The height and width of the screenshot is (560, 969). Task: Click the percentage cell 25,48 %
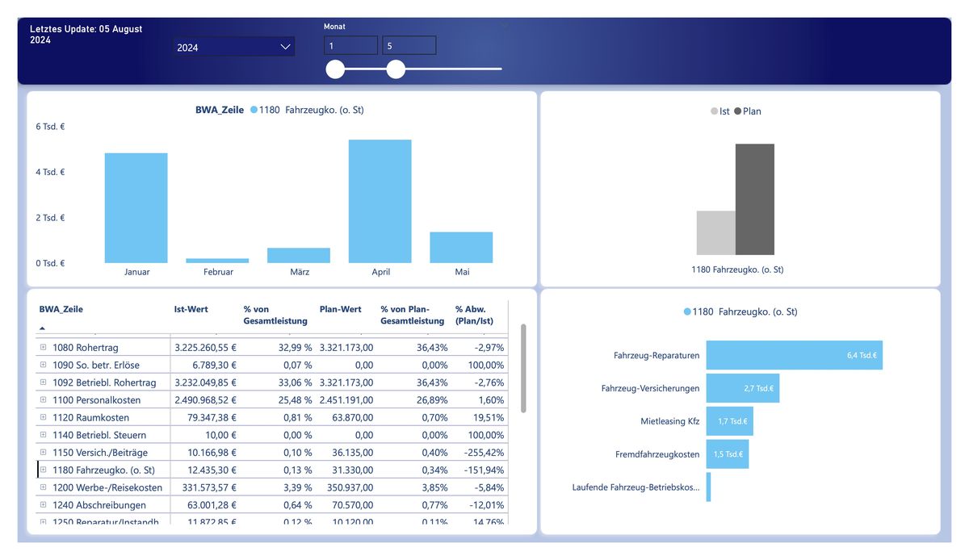click(295, 400)
